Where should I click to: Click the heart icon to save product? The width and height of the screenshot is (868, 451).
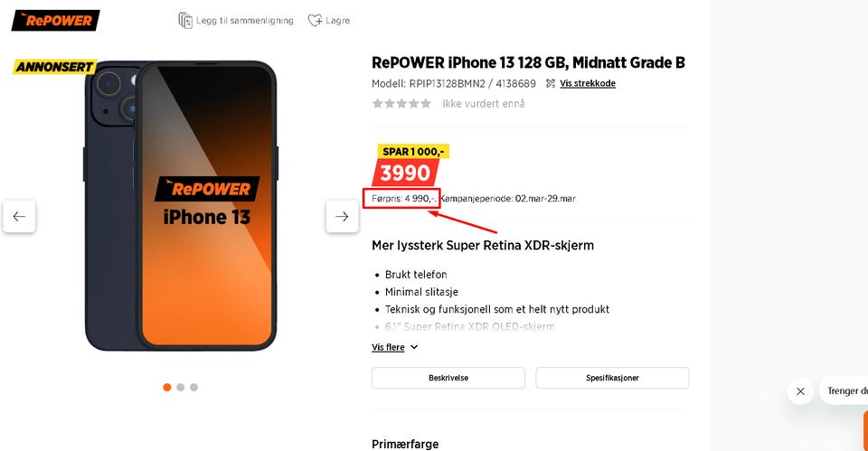point(315,21)
